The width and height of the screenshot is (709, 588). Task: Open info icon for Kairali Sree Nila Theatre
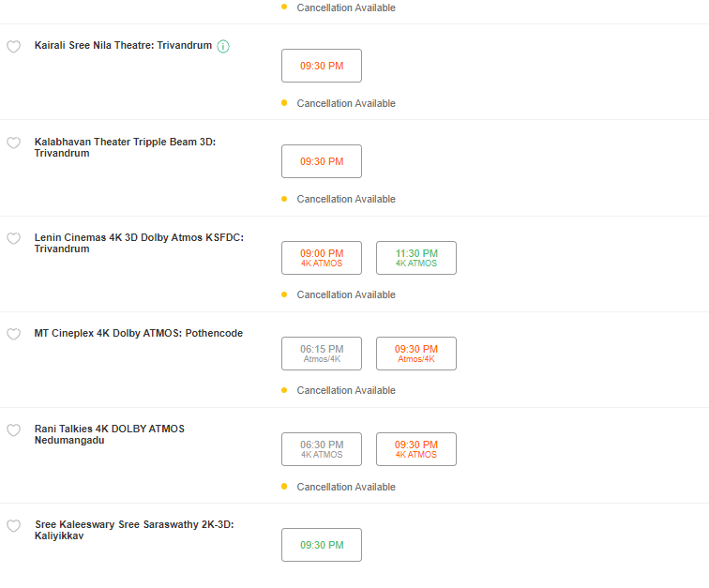[x=223, y=46]
